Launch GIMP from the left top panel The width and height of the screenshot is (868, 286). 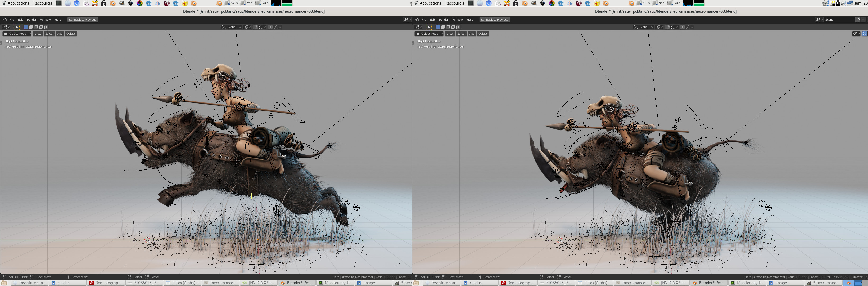tap(122, 3)
